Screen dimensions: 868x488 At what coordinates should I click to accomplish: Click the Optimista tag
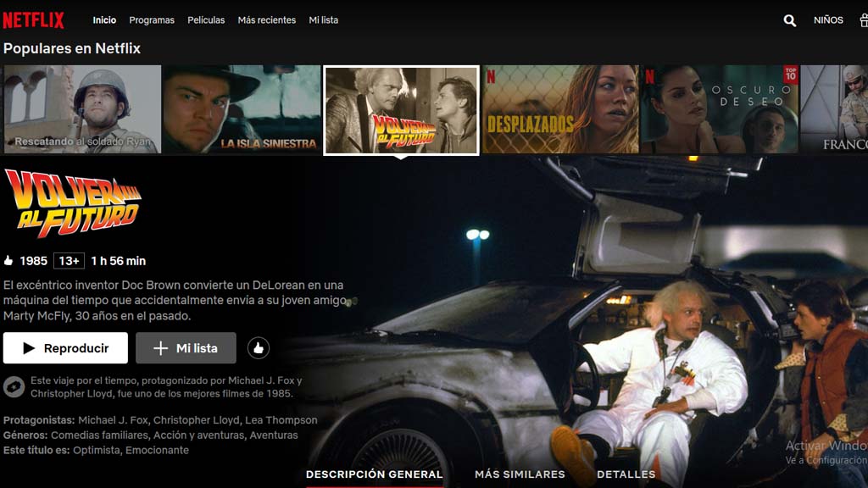(97, 450)
